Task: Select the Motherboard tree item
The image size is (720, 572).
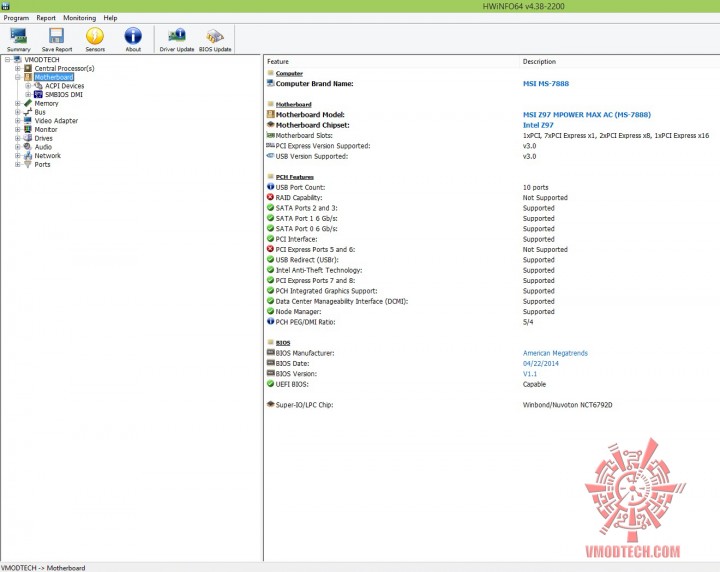Action: [54, 77]
